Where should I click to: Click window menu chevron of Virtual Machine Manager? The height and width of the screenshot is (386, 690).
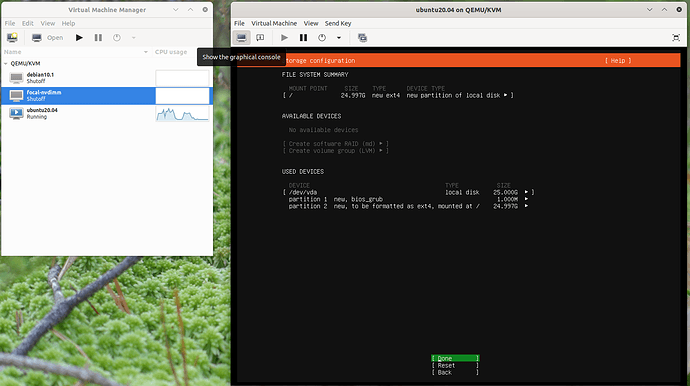pyautogui.click(x=176, y=10)
